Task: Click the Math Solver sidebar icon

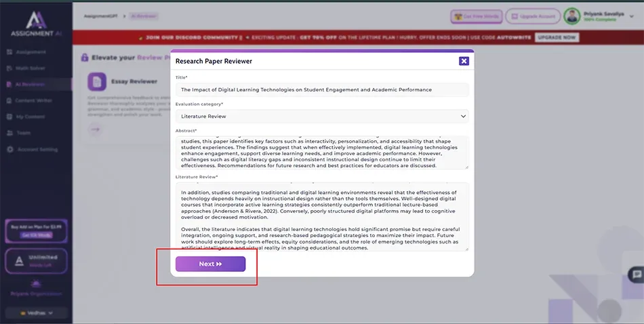Action: (x=9, y=68)
